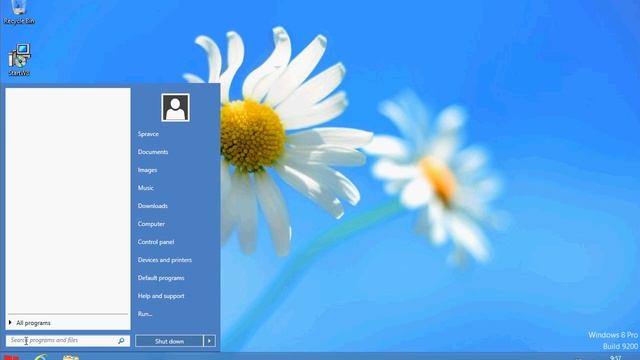The height and width of the screenshot is (360, 640).
Task: Open Default programs
Action: coord(161,278)
